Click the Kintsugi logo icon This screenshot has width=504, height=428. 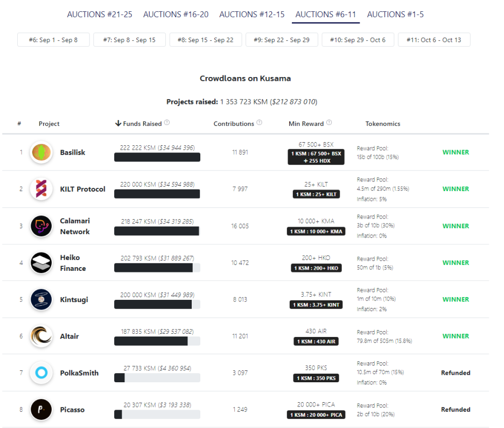(x=41, y=299)
